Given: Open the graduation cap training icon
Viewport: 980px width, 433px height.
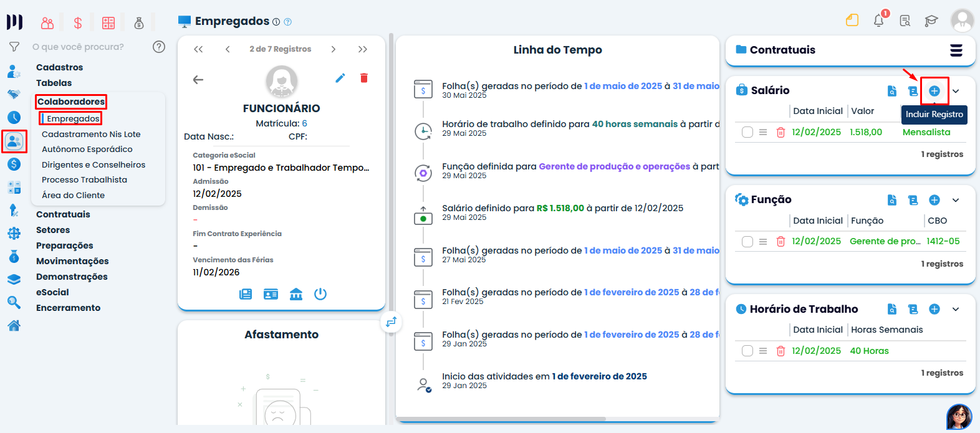Looking at the screenshot, I should click(931, 21).
